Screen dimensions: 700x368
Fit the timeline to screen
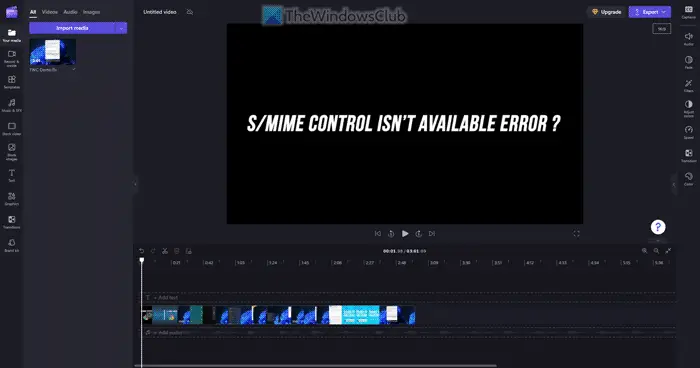pyautogui.click(x=668, y=251)
